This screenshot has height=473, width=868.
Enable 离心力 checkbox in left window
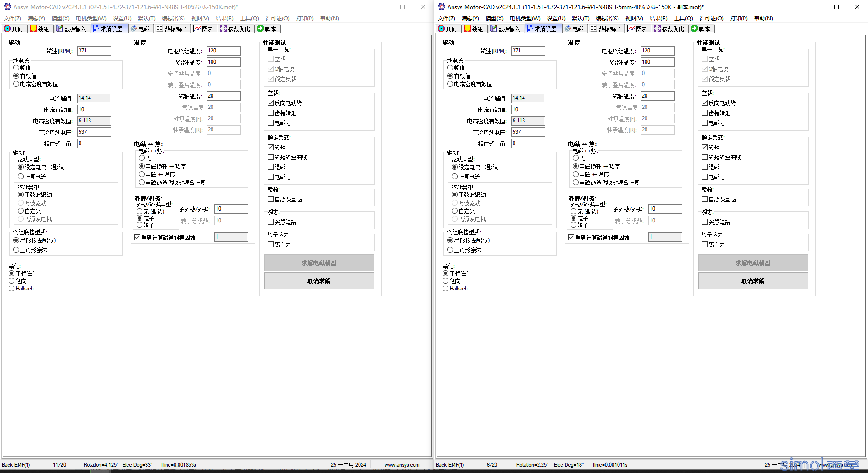pos(270,244)
